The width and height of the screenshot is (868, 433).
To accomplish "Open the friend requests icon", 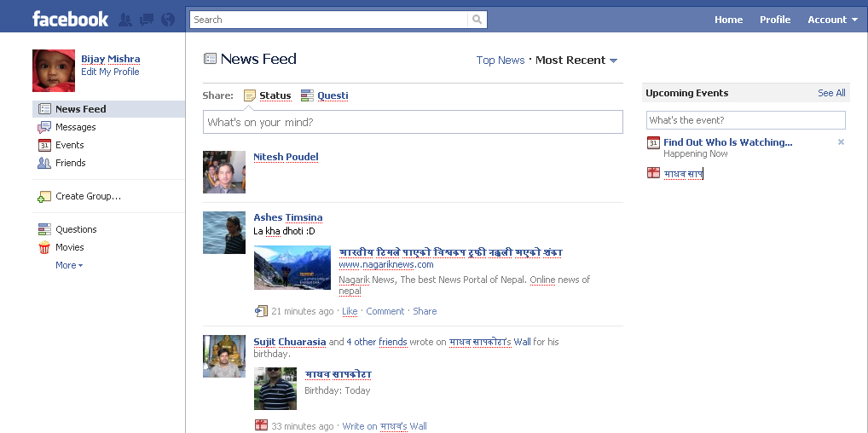I will click(x=125, y=20).
